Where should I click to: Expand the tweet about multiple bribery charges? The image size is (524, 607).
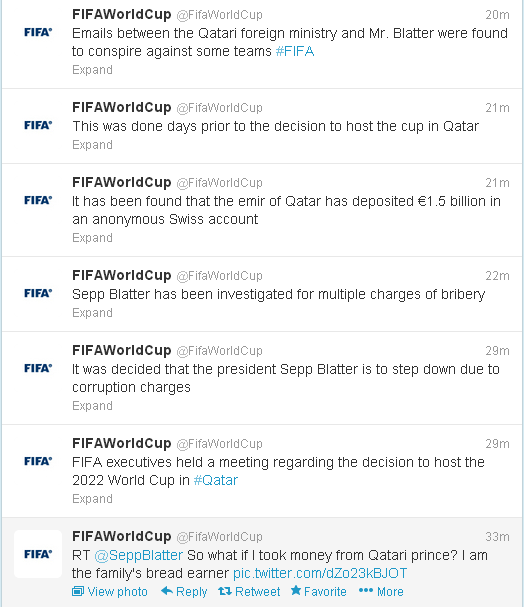92,313
